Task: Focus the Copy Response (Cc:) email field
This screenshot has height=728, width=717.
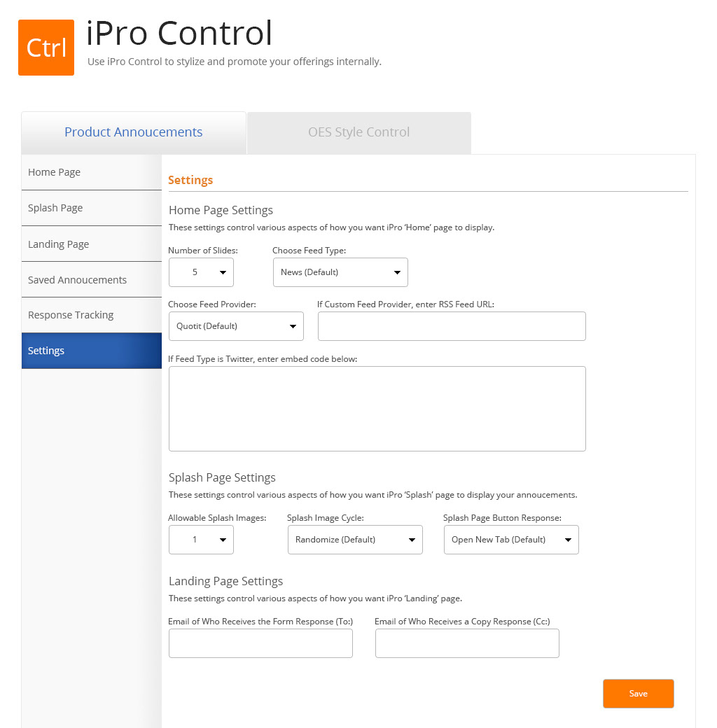Action: 467,643
